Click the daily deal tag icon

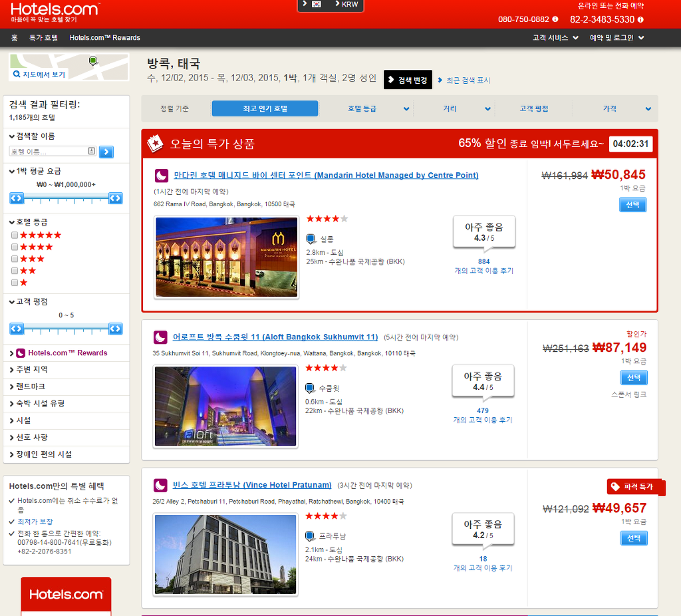coord(154,144)
